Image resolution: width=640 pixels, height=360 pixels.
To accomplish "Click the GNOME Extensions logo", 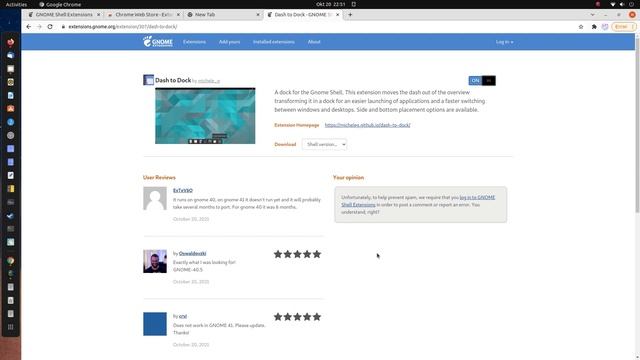I will (x=158, y=41).
